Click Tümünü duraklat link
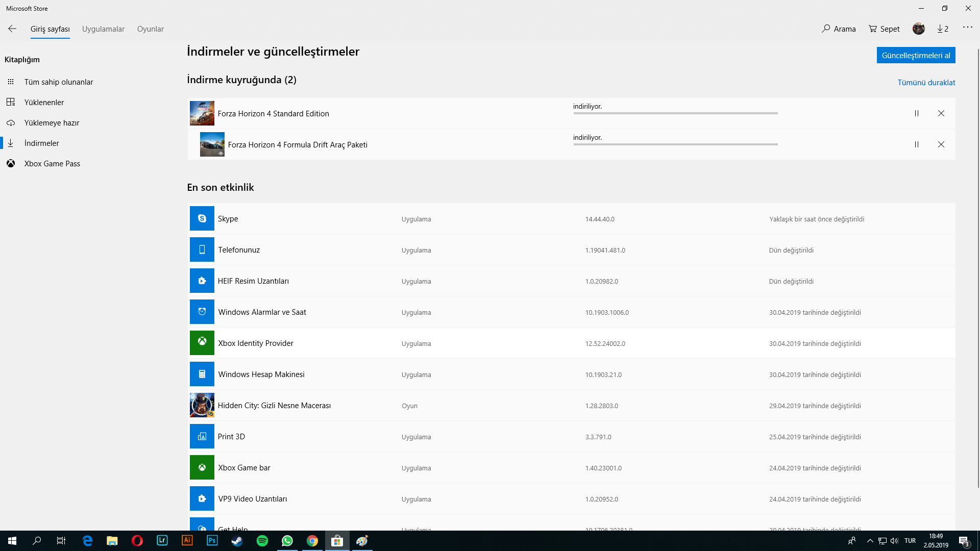Viewport: 980px width, 551px height. (x=926, y=83)
